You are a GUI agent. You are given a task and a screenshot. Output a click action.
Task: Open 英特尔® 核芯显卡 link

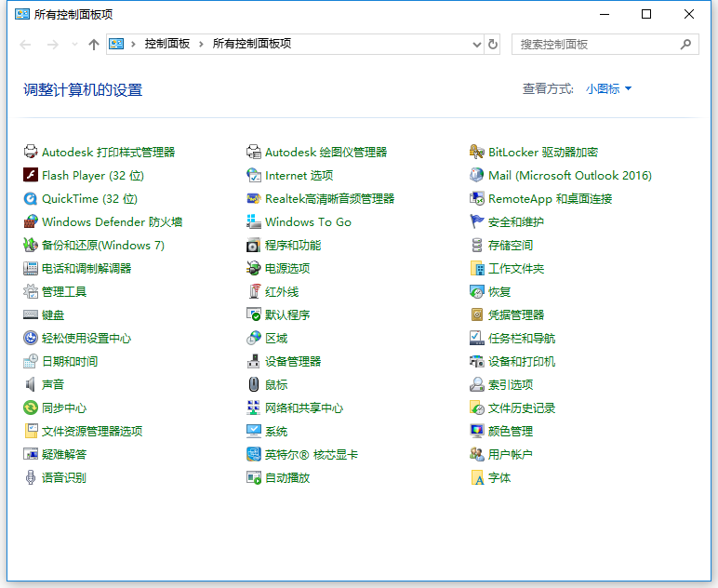pyautogui.click(x=312, y=454)
